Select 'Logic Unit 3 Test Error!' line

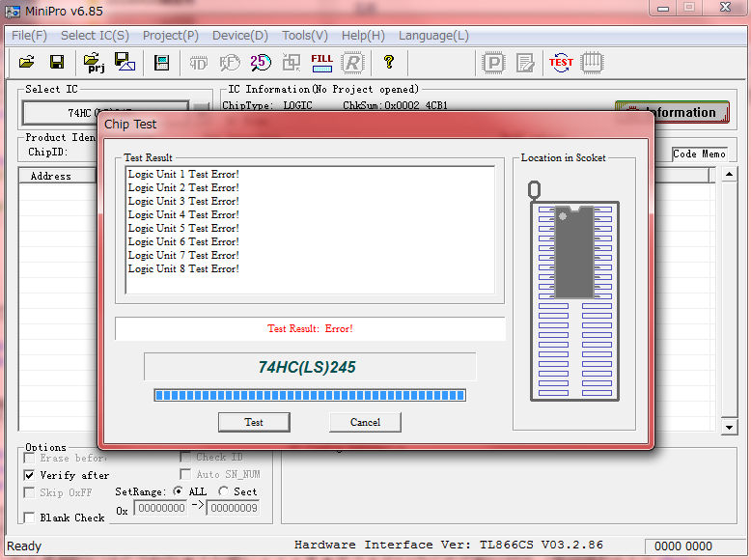click(183, 201)
